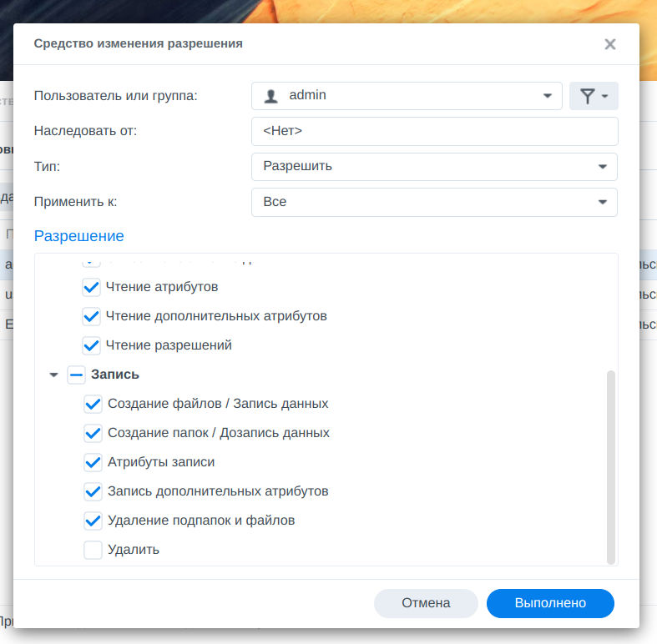The height and width of the screenshot is (644, 657).
Task: Click the dialog title Средство изменения разрешения
Action: (x=139, y=43)
